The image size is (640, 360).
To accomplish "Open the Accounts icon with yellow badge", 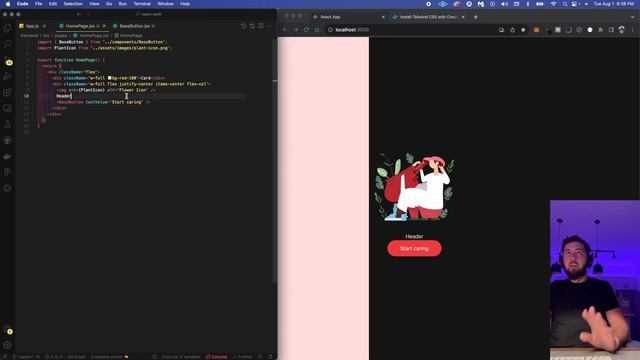I will click(x=8, y=331).
